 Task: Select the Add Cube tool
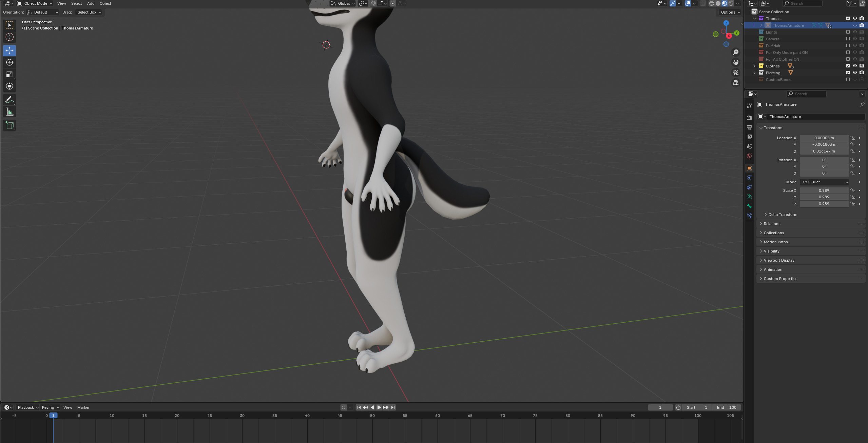pos(9,125)
